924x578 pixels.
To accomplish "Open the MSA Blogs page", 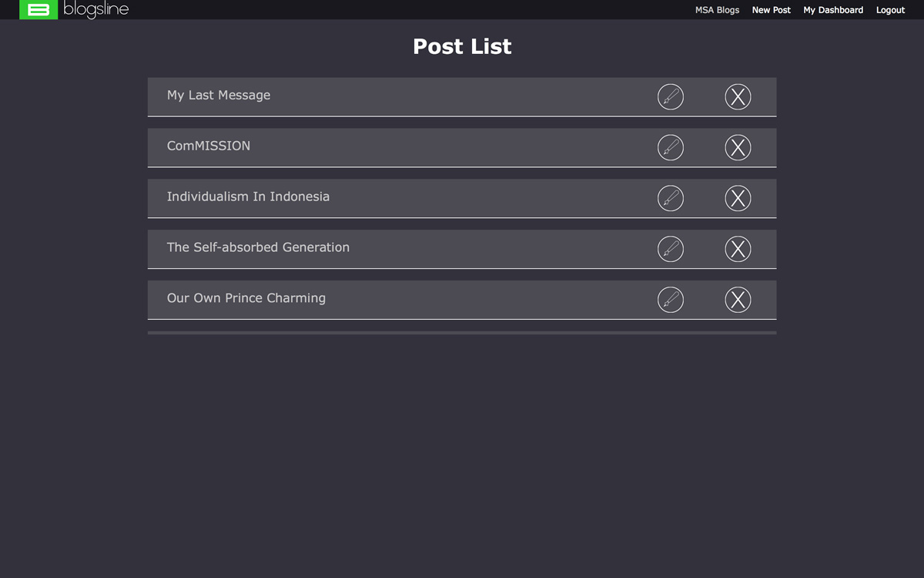I will (717, 10).
